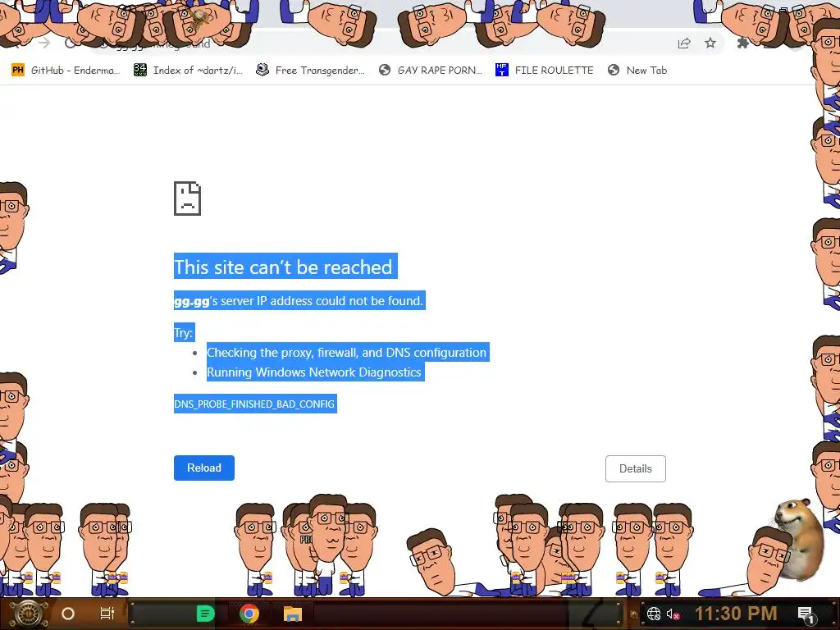Click the Chrome forward navigation arrow
The width and height of the screenshot is (840, 630).
44,43
